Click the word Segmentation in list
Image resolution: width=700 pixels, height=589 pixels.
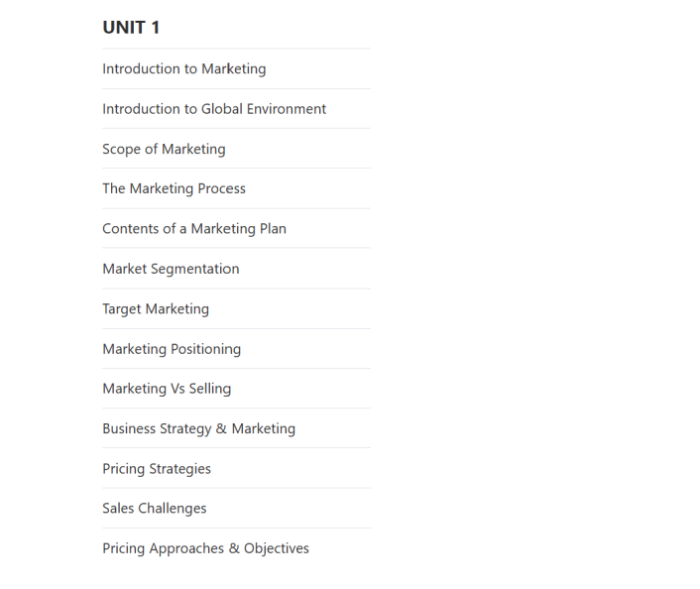pos(195,270)
